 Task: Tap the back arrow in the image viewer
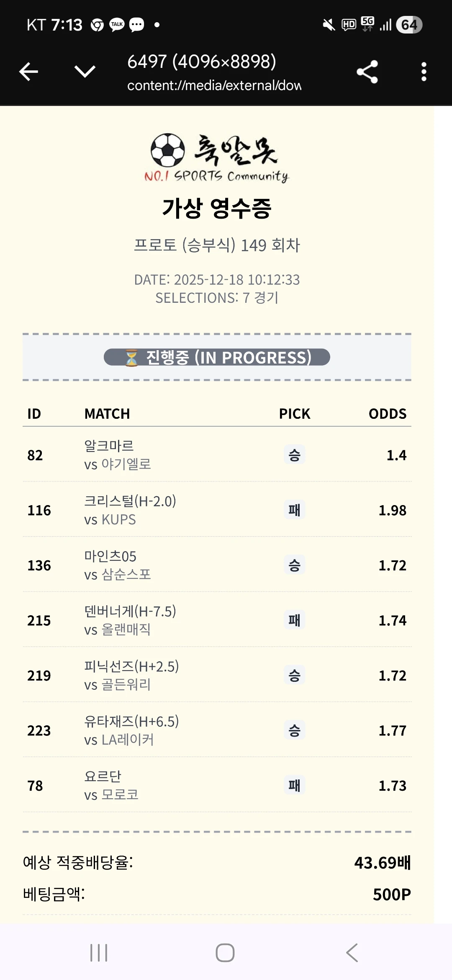(x=28, y=72)
